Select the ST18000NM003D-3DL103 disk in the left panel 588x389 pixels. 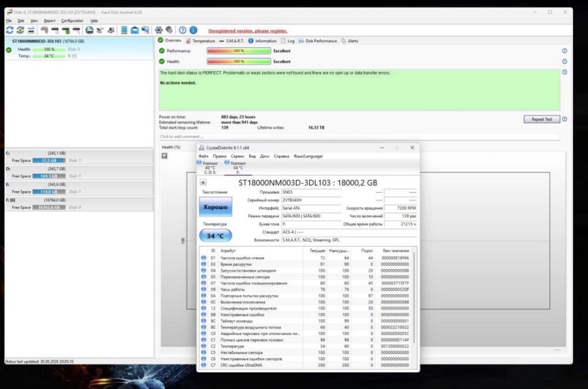[x=79, y=48]
